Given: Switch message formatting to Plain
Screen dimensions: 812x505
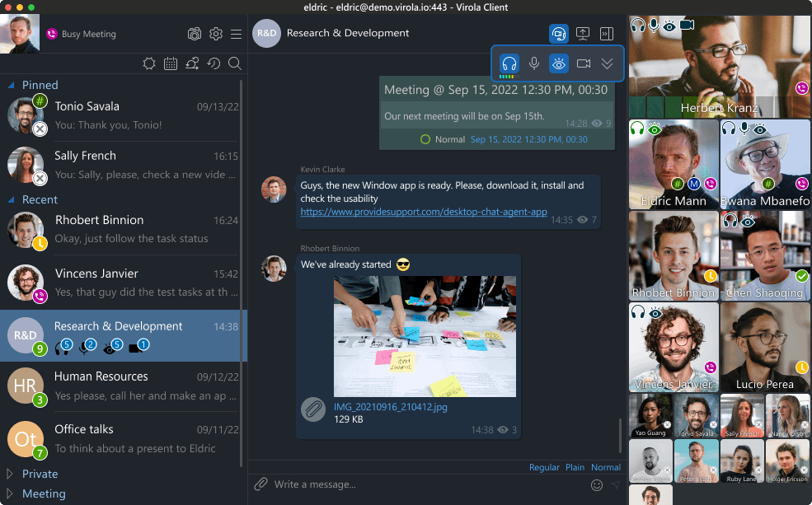Looking at the screenshot, I should click(575, 467).
